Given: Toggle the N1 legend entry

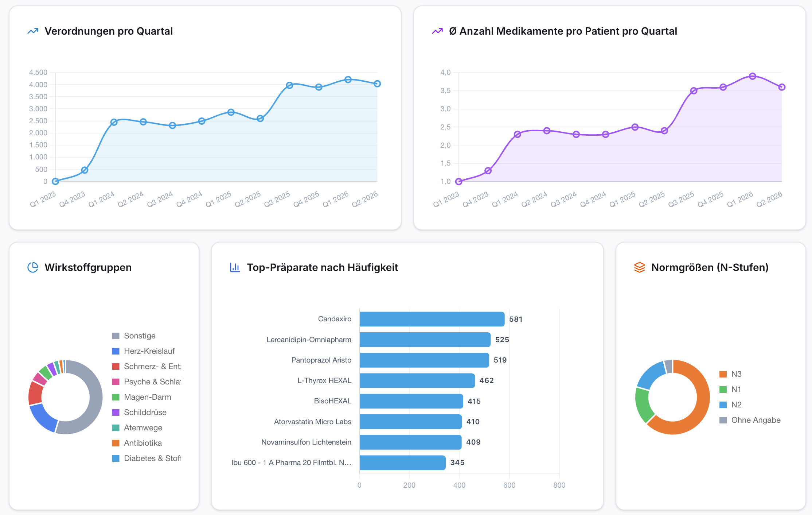Looking at the screenshot, I should (x=730, y=389).
